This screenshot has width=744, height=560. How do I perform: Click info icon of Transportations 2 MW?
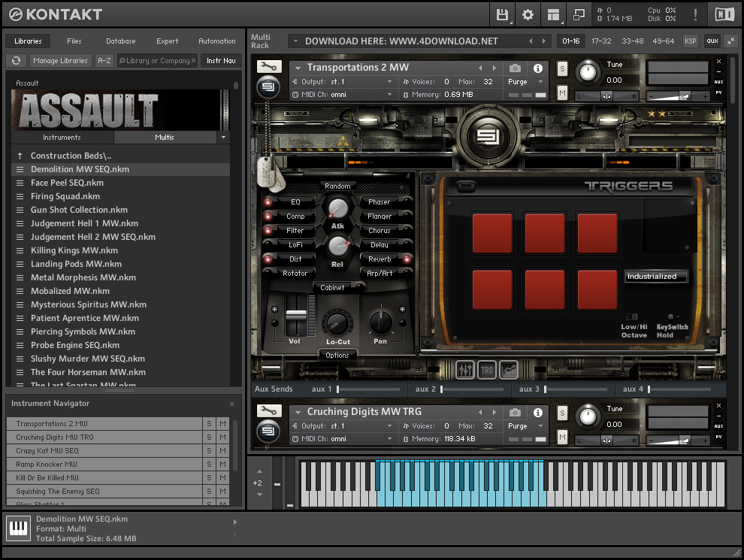coord(537,68)
